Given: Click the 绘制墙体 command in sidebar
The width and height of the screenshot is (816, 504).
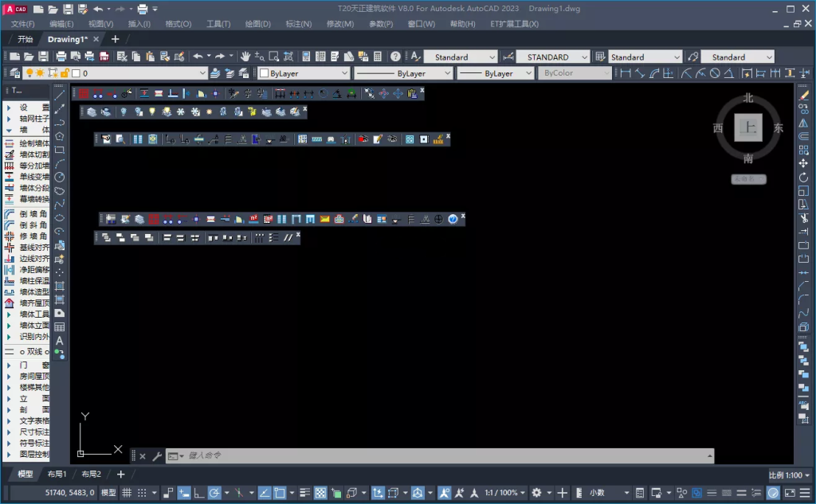Looking at the screenshot, I should 33,143.
